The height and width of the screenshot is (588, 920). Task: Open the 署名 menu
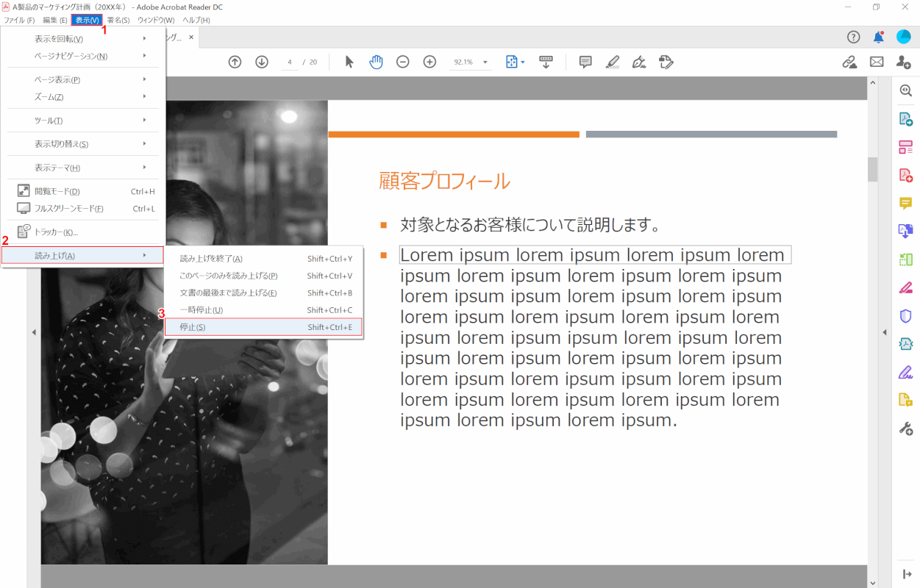[116, 20]
